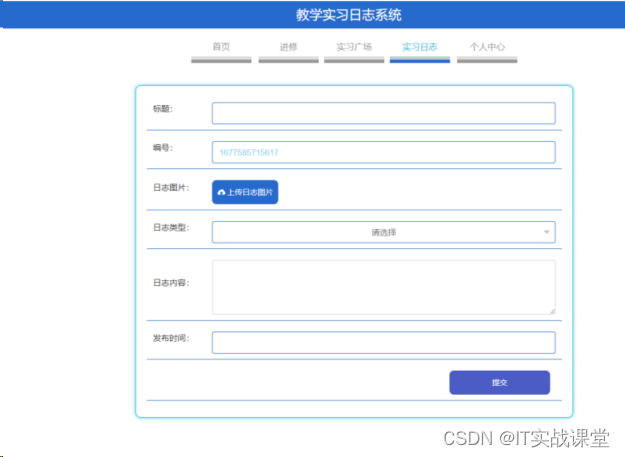This screenshot has width=625, height=457.
Task: Open the 首页 navigation tab
Action: 221,47
